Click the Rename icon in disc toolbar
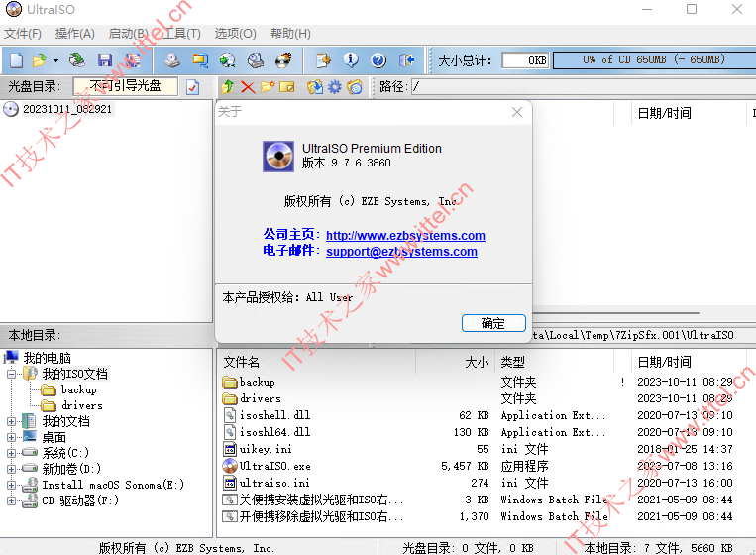Viewport: 756px width, 555px height. tap(287, 87)
